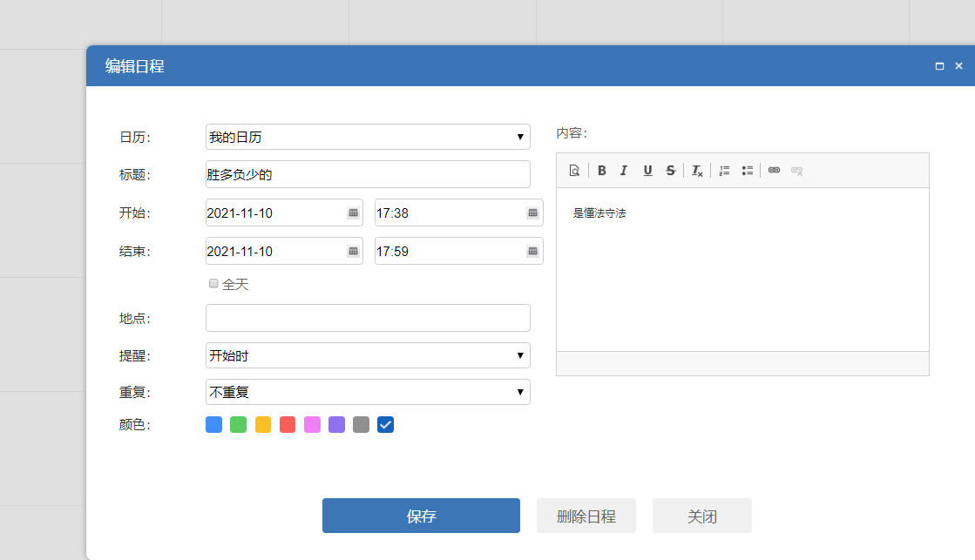Insert a hyperlink in content
975x560 pixels.
tap(774, 171)
